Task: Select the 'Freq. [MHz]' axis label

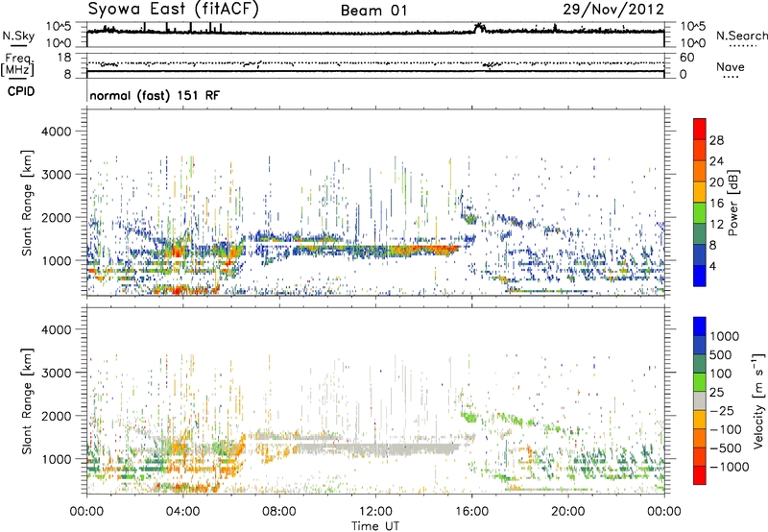Action: point(17,64)
